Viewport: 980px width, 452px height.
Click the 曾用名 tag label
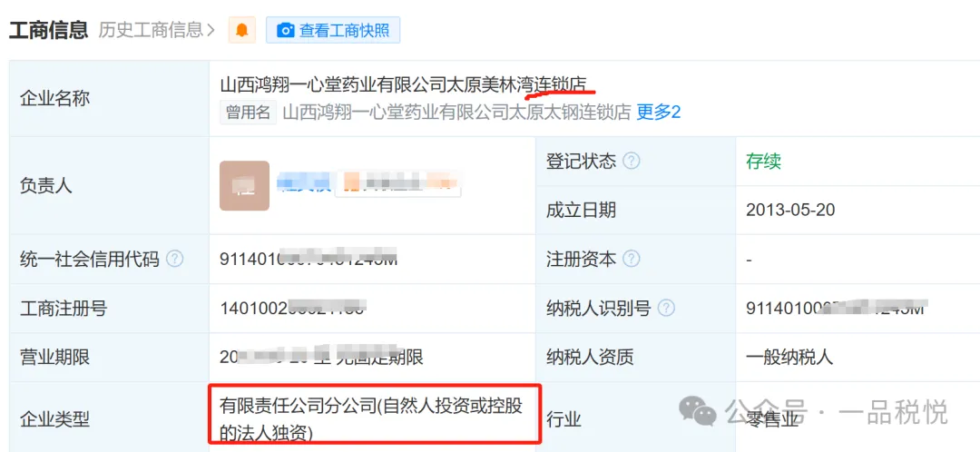[x=248, y=113]
